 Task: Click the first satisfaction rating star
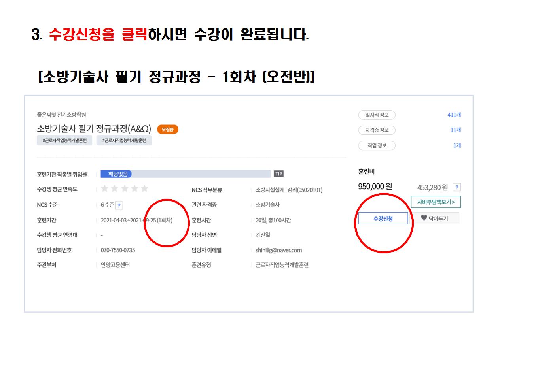tap(105, 188)
